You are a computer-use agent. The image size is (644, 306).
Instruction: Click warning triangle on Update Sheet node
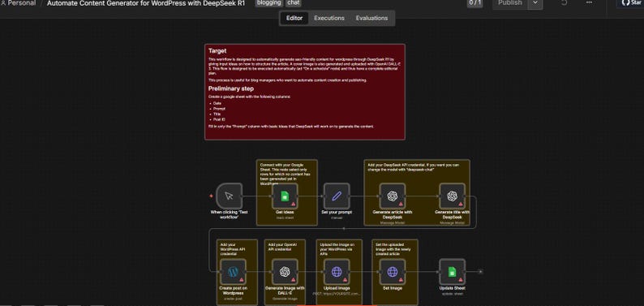[x=461, y=279]
